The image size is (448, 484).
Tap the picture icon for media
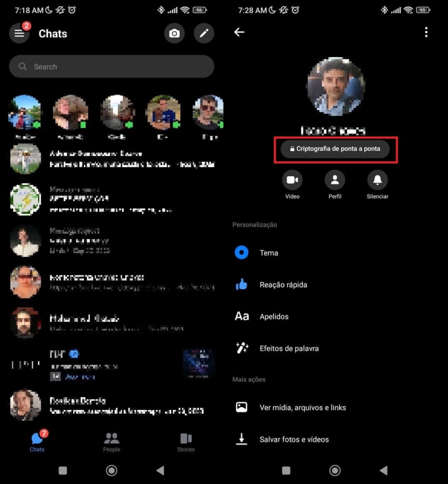click(x=241, y=407)
